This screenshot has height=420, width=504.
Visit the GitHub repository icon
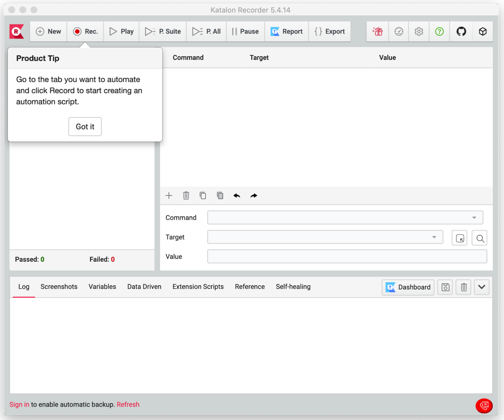[461, 31]
